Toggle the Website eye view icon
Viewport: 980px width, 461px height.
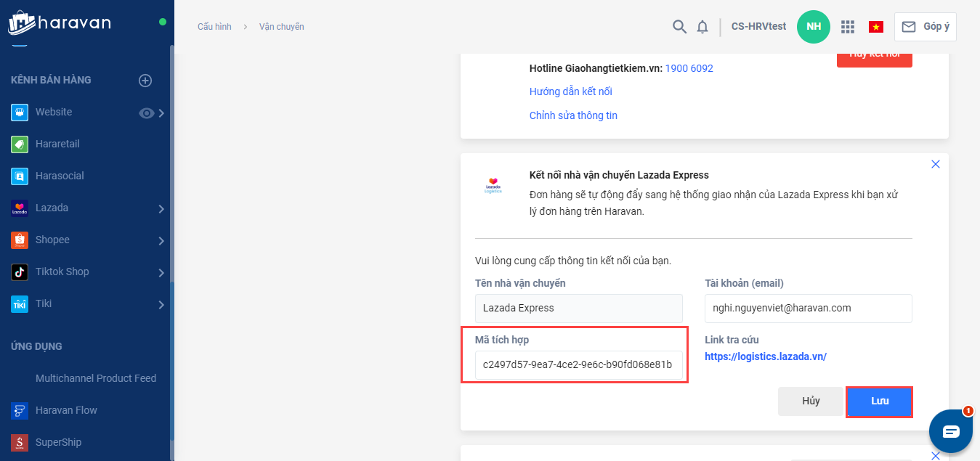click(147, 113)
